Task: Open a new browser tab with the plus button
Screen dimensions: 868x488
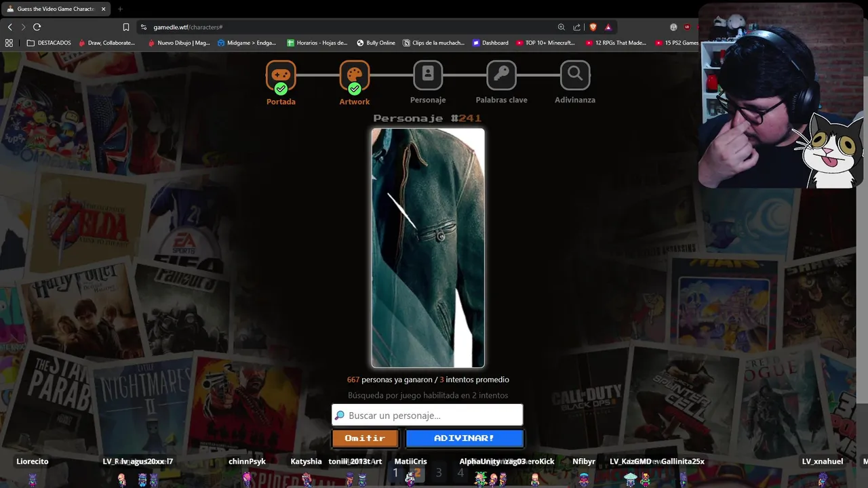Action: (x=120, y=9)
